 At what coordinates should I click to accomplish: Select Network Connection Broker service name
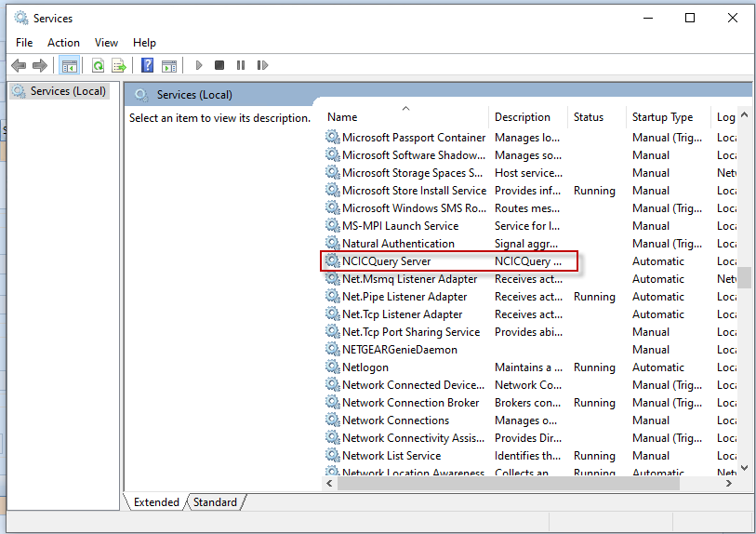point(410,402)
